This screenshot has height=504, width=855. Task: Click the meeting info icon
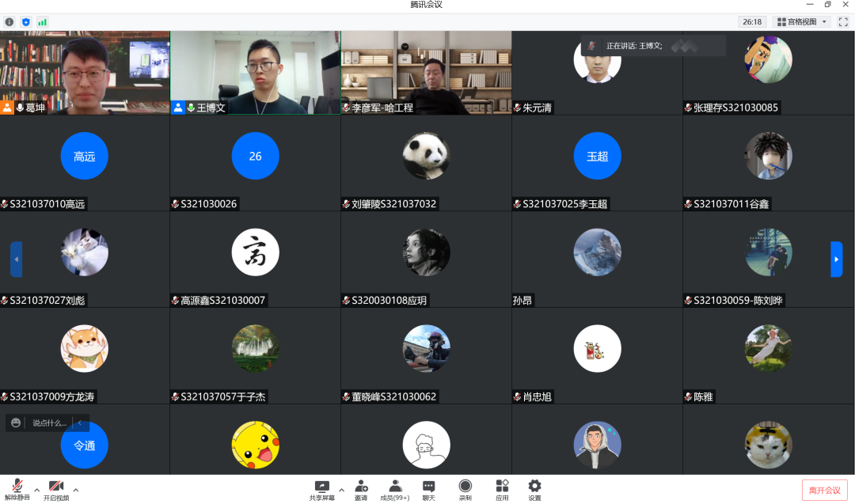pos(9,22)
